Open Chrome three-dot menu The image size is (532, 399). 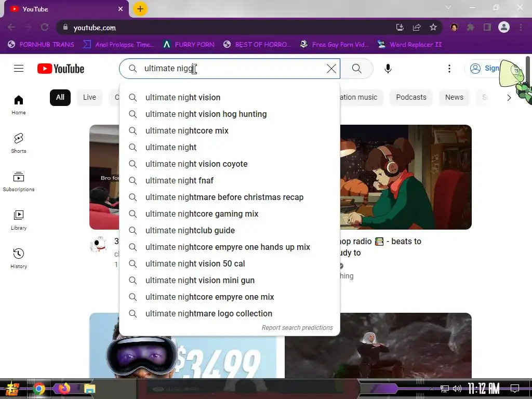[521, 28]
